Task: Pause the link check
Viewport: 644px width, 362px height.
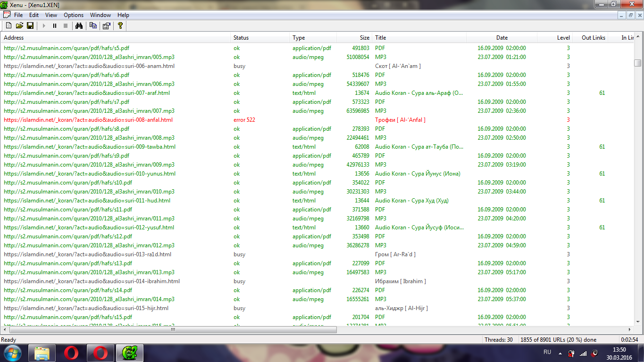Action: [x=55, y=26]
